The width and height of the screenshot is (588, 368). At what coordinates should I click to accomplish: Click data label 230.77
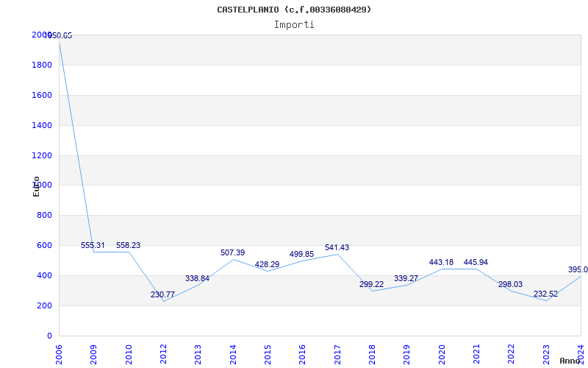pos(162,295)
